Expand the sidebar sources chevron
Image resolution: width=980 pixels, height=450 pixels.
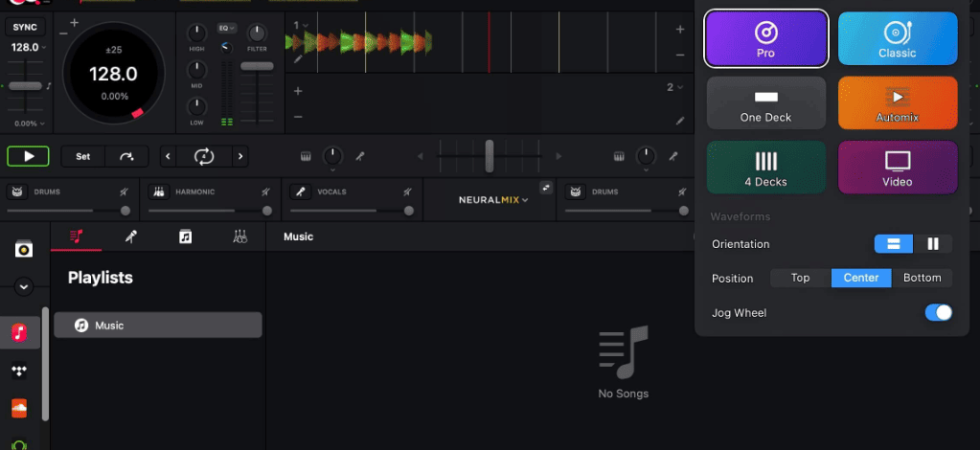[24, 287]
